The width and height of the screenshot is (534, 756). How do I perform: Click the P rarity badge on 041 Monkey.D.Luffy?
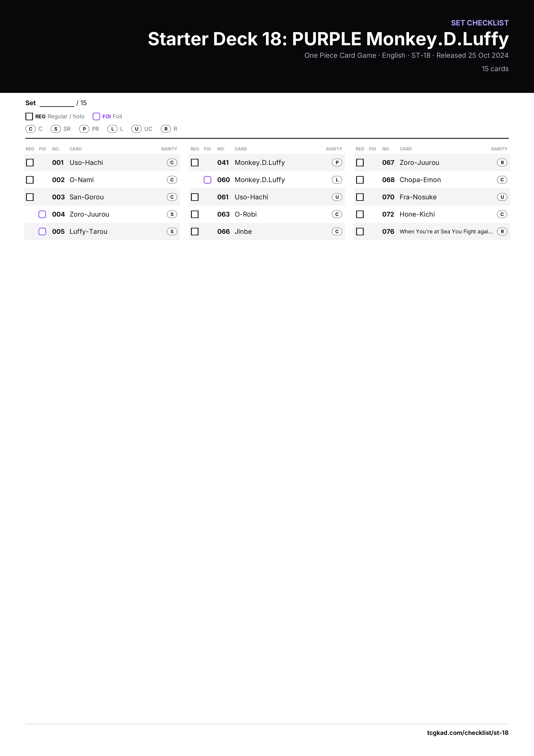(x=337, y=163)
